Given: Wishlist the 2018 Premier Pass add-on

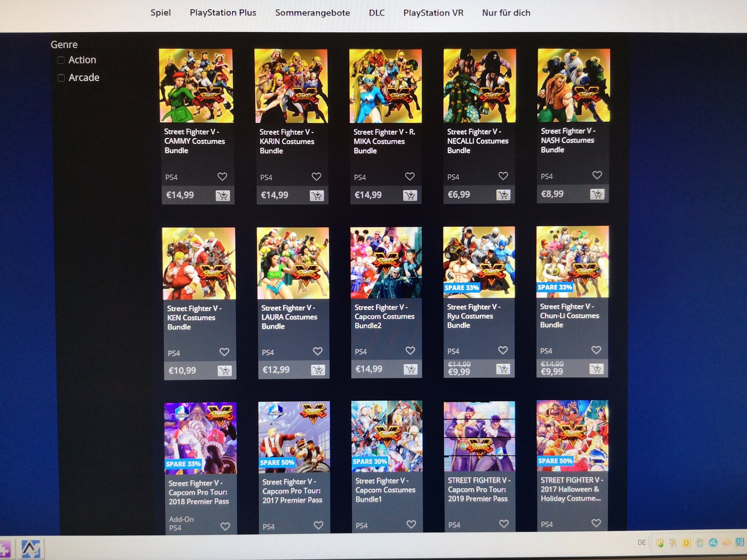Looking at the screenshot, I should 225,526.
